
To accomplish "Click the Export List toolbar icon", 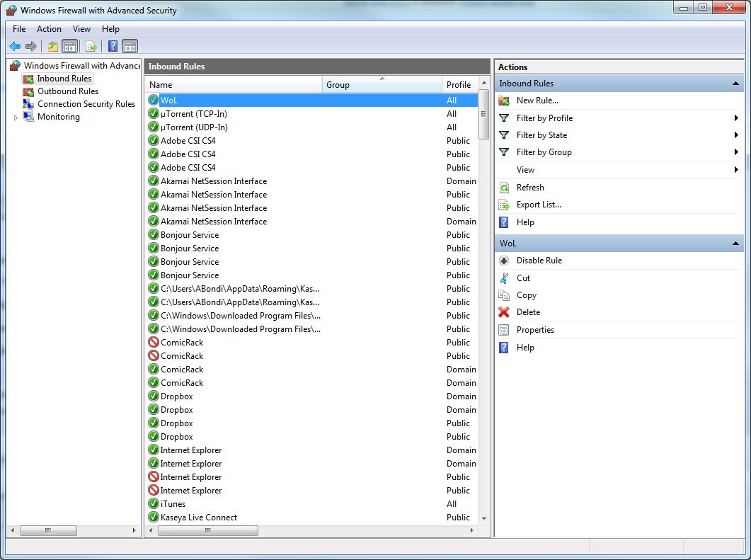I will (91, 47).
